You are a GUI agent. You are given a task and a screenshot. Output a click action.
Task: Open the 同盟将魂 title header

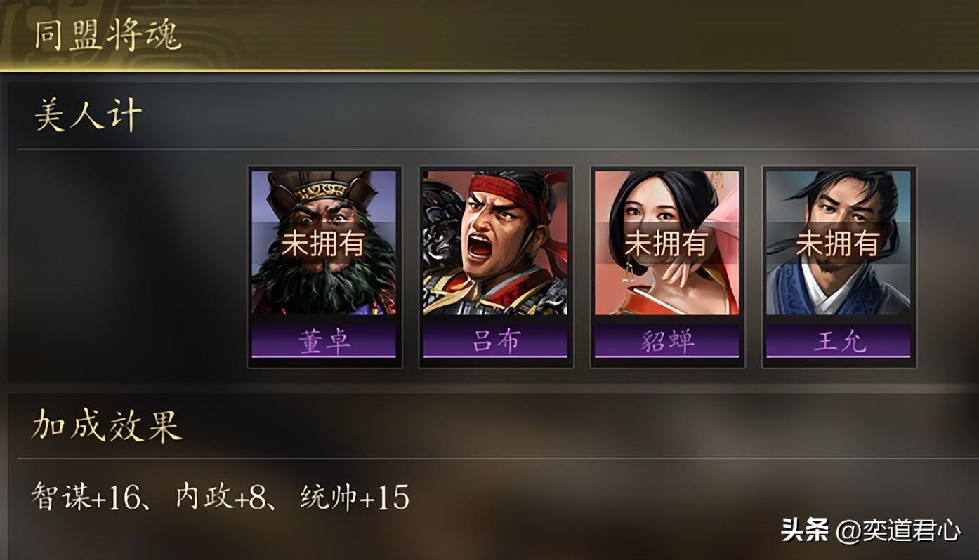click(x=107, y=35)
